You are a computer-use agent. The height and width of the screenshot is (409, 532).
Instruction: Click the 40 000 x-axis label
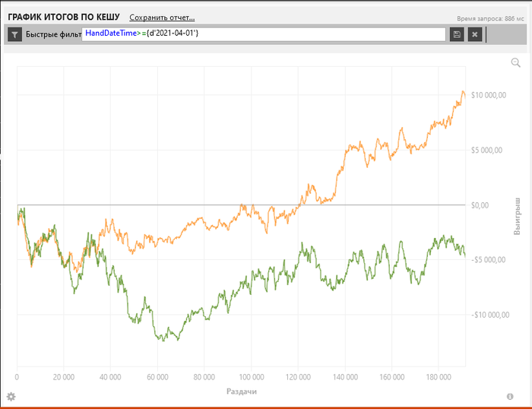click(x=110, y=377)
